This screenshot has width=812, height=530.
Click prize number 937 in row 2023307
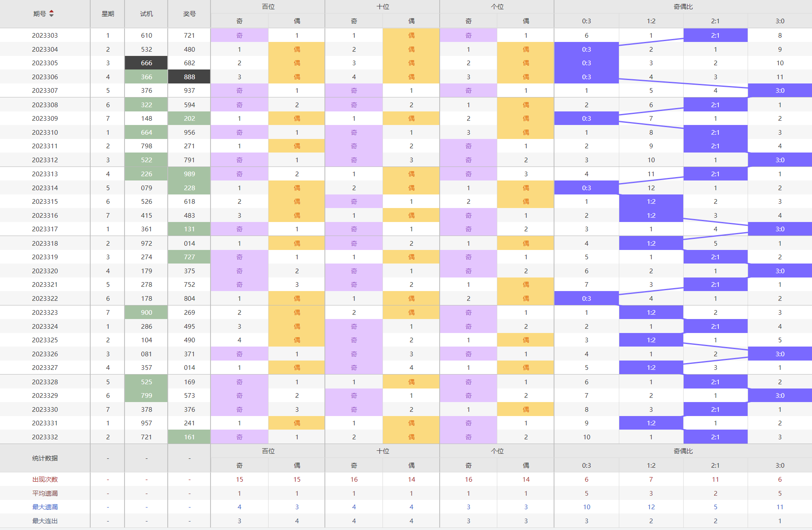coord(189,90)
